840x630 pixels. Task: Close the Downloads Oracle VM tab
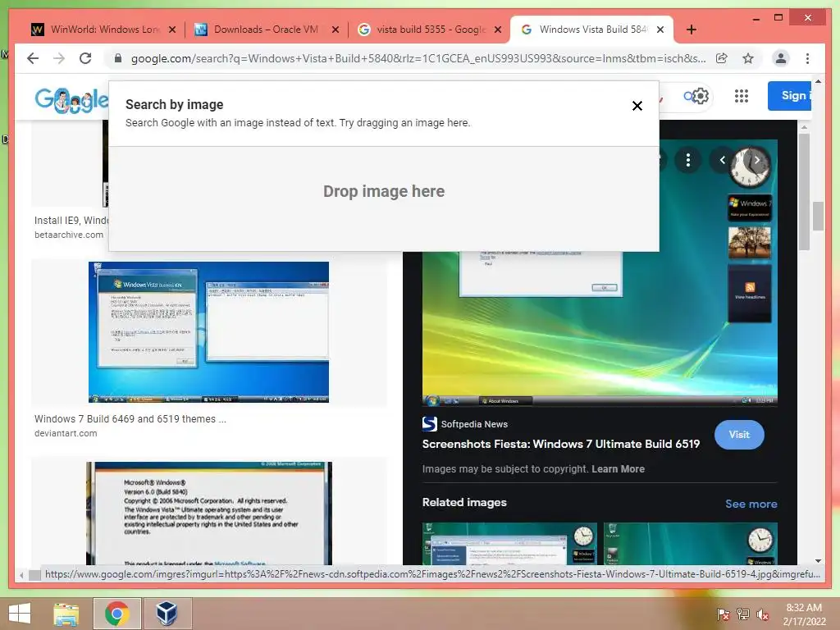(336, 30)
